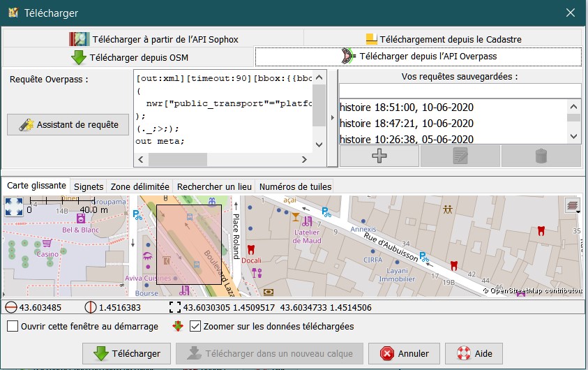This screenshot has width=588, height=370.
Task: Delete saved query using trash icon
Action: click(541, 156)
